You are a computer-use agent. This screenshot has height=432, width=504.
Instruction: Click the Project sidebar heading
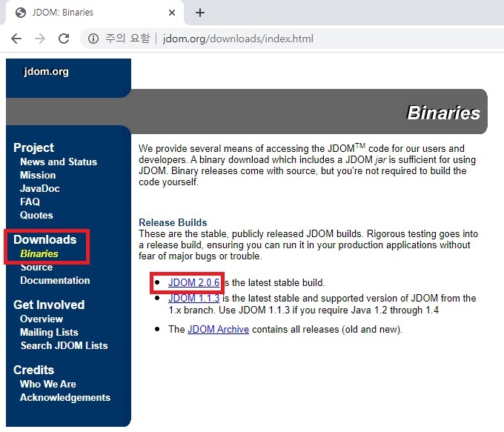(x=33, y=148)
